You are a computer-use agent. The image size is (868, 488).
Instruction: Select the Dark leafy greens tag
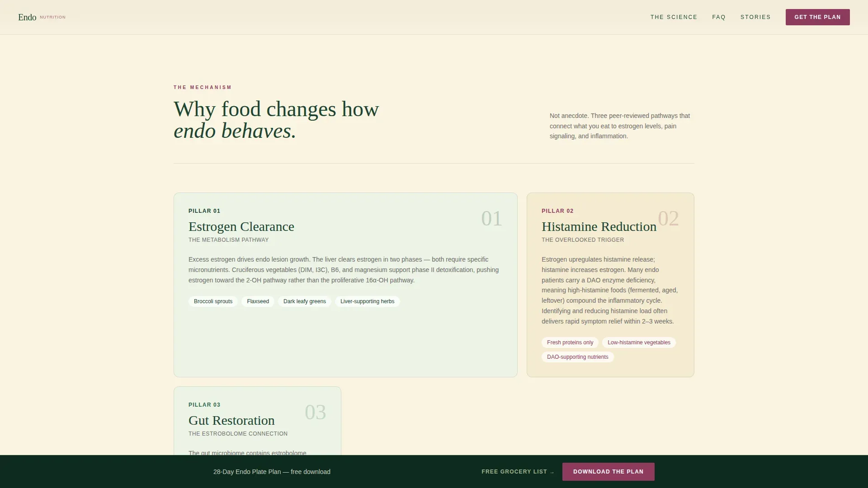click(x=304, y=301)
